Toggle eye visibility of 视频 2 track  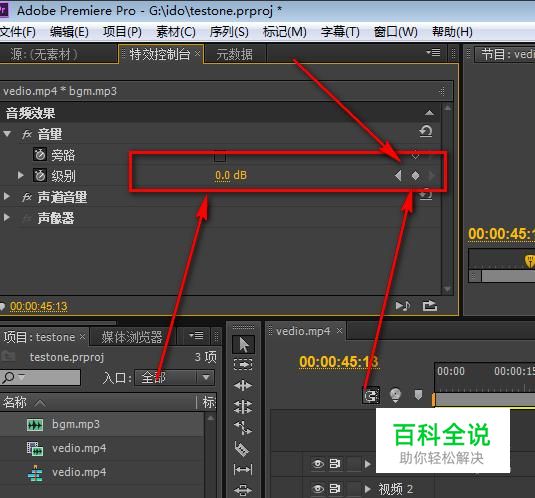318,489
